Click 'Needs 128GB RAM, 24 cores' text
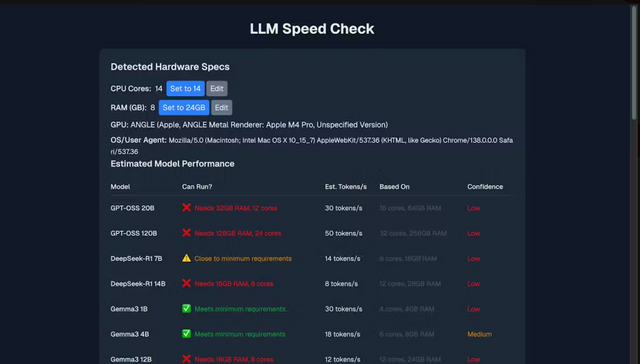The height and width of the screenshot is (364, 640). (238, 233)
